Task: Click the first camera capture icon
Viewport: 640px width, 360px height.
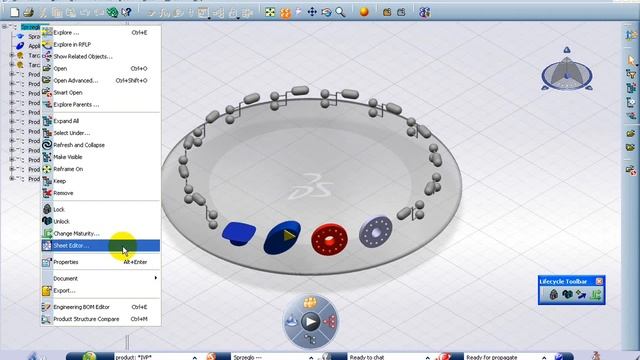Action: click(x=387, y=12)
